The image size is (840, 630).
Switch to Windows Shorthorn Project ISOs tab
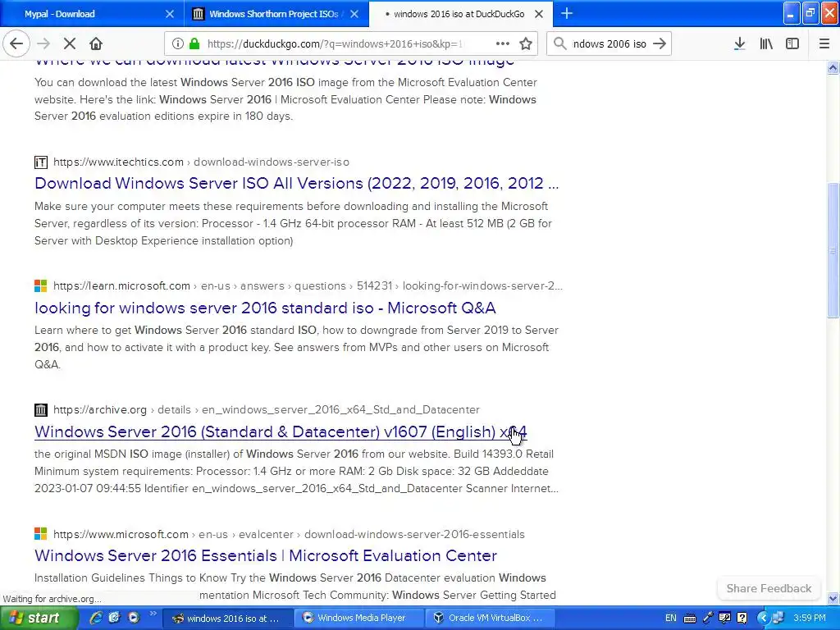pyautogui.click(x=276, y=14)
